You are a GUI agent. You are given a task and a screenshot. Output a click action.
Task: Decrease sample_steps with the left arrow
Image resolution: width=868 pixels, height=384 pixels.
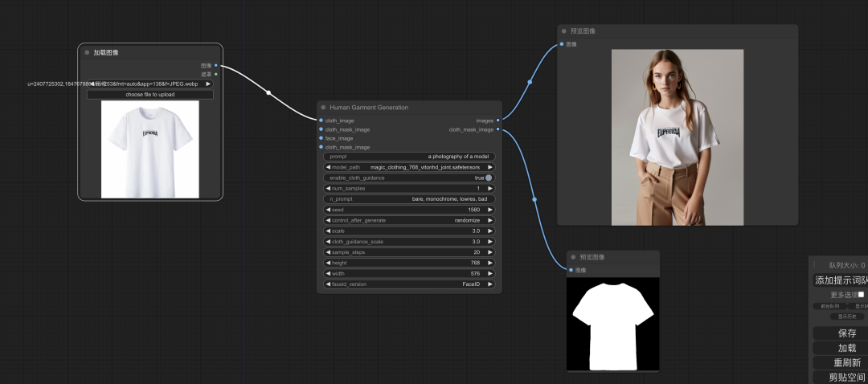tap(328, 252)
